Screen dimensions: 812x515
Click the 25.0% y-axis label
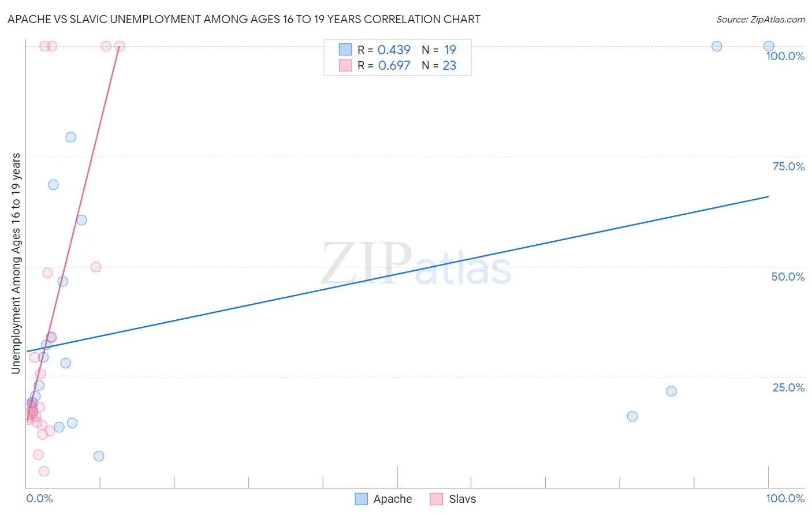(788, 387)
